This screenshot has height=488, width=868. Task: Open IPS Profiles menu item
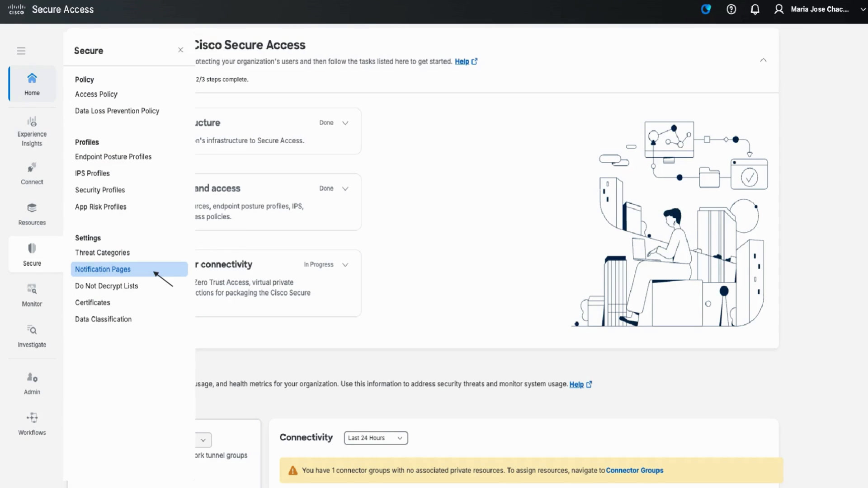pos(92,174)
